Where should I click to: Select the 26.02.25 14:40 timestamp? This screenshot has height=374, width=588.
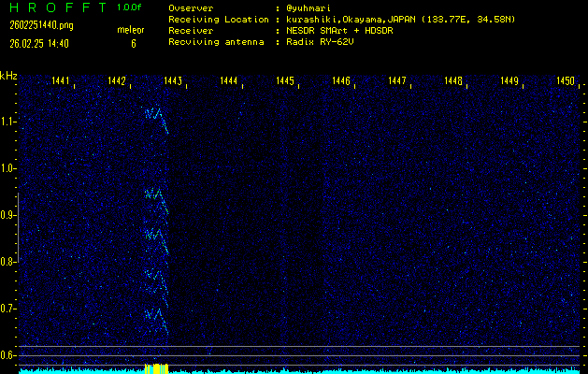39,43
